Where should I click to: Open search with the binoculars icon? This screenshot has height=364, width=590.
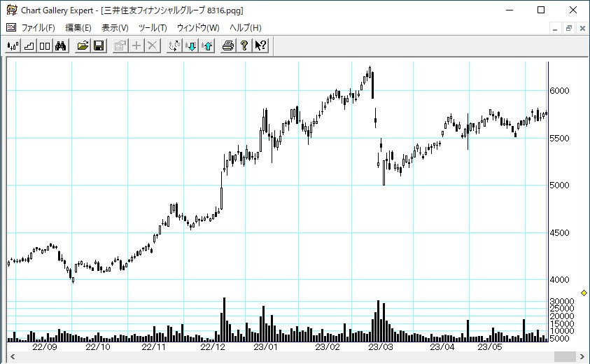[x=60, y=46]
